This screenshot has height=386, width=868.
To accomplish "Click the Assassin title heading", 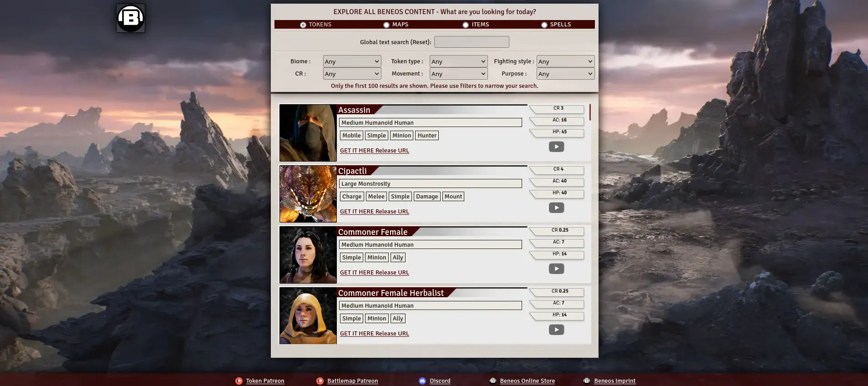I will point(354,110).
